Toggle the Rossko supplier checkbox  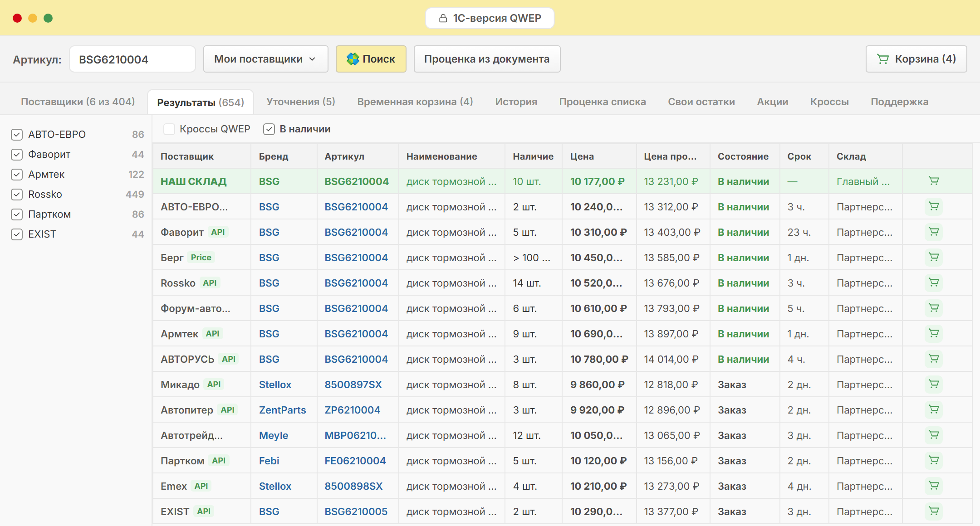coord(17,194)
